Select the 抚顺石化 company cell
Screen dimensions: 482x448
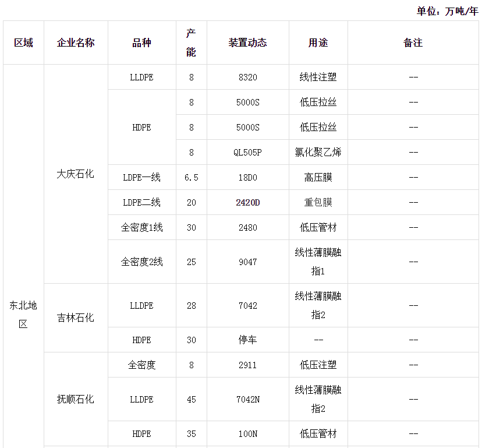click(76, 400)
